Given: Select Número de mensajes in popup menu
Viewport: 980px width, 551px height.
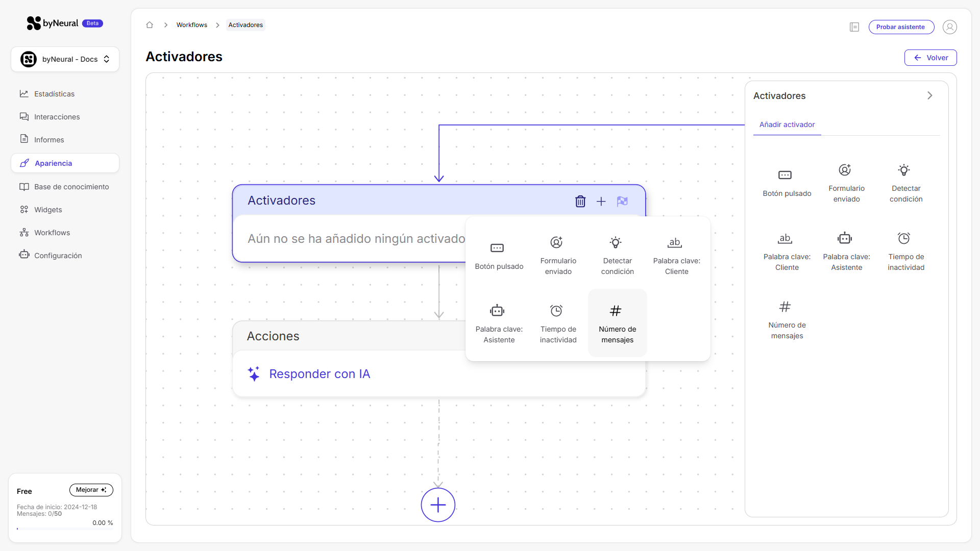Looking at the screenshot, I should 617,323.
